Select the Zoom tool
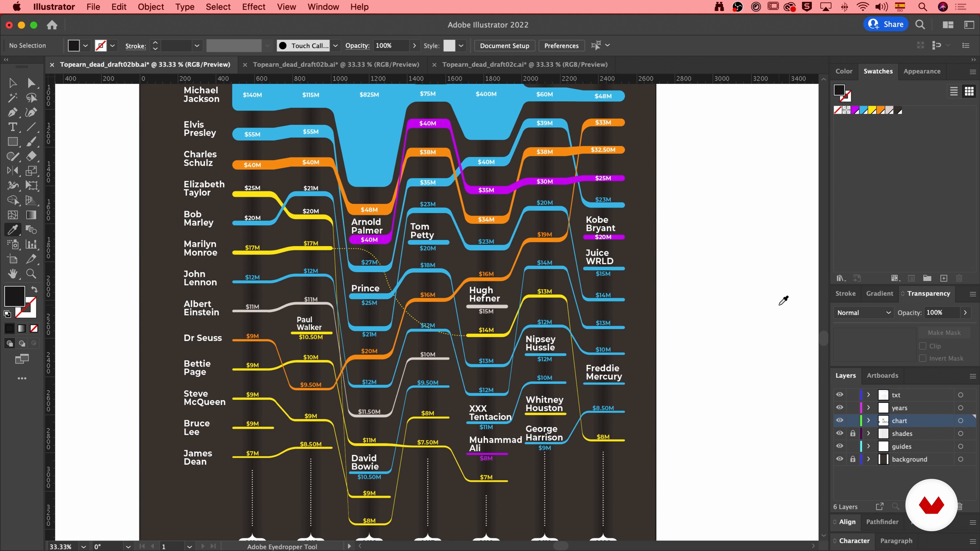 click(31, 274)
